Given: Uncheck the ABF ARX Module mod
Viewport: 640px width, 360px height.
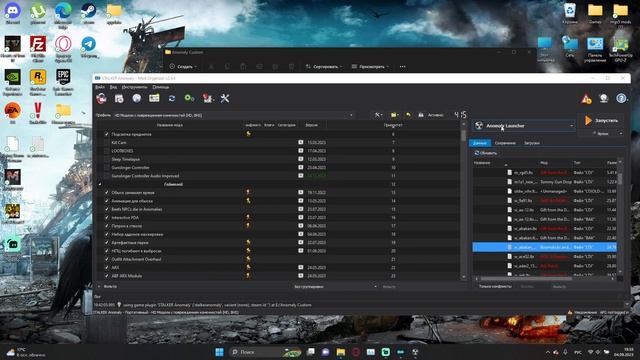Looking at the screenshot, I should (107, 276).
